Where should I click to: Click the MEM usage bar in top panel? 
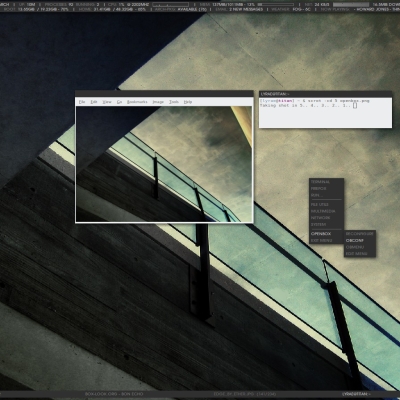click(x=276, y=5)
